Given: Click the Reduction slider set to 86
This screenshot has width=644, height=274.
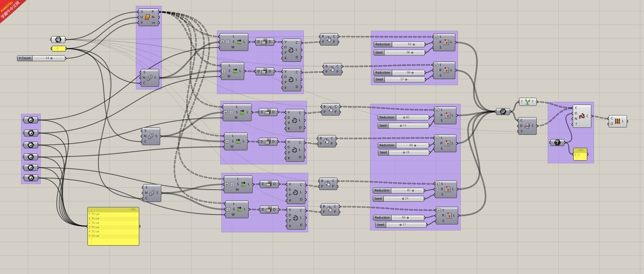Looking at the screenshot, I should point(404,145).
